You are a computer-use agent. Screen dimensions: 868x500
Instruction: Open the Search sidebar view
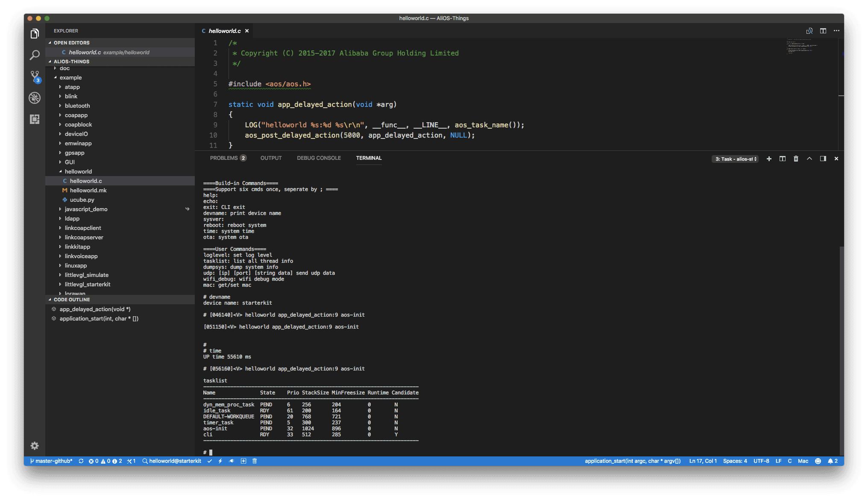(35, 55)
